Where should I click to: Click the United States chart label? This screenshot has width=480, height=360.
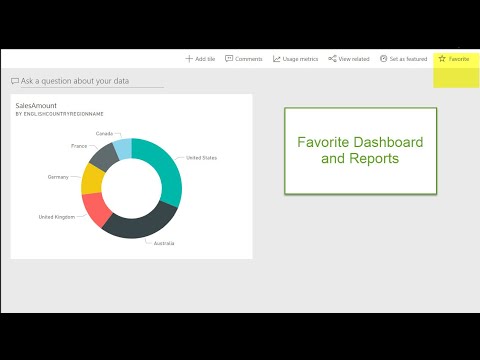201,158
